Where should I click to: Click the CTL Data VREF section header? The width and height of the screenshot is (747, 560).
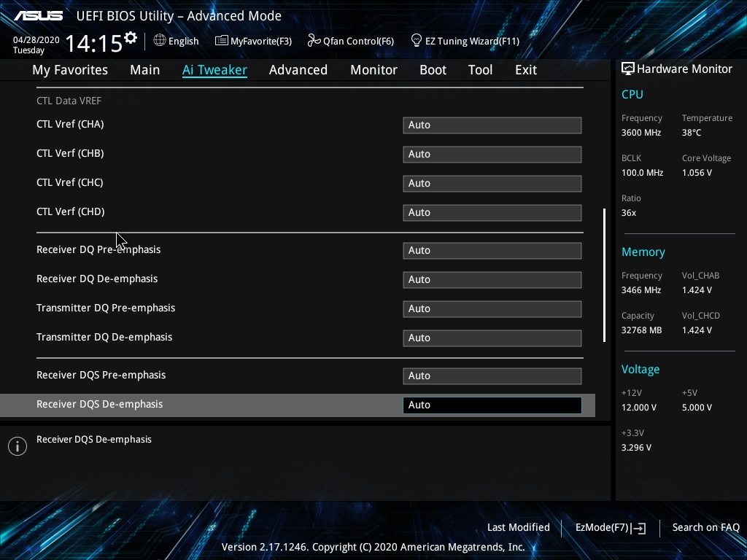click(69, 101)
